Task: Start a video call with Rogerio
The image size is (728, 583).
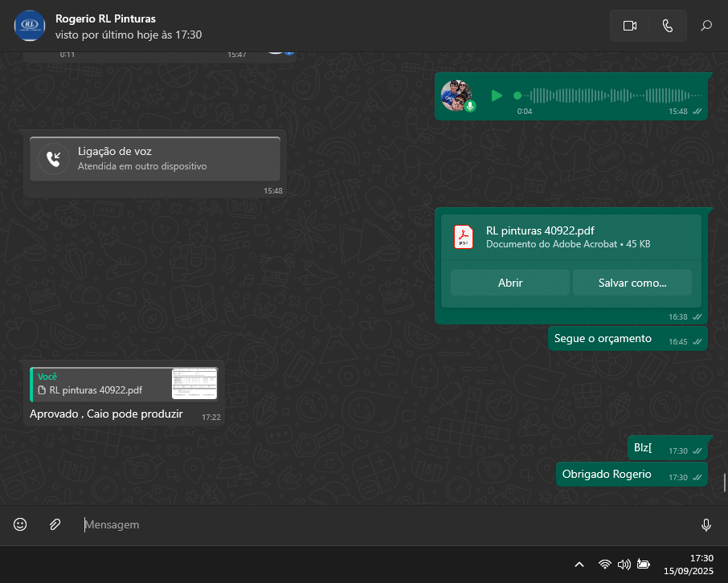Action: point(629,26)
